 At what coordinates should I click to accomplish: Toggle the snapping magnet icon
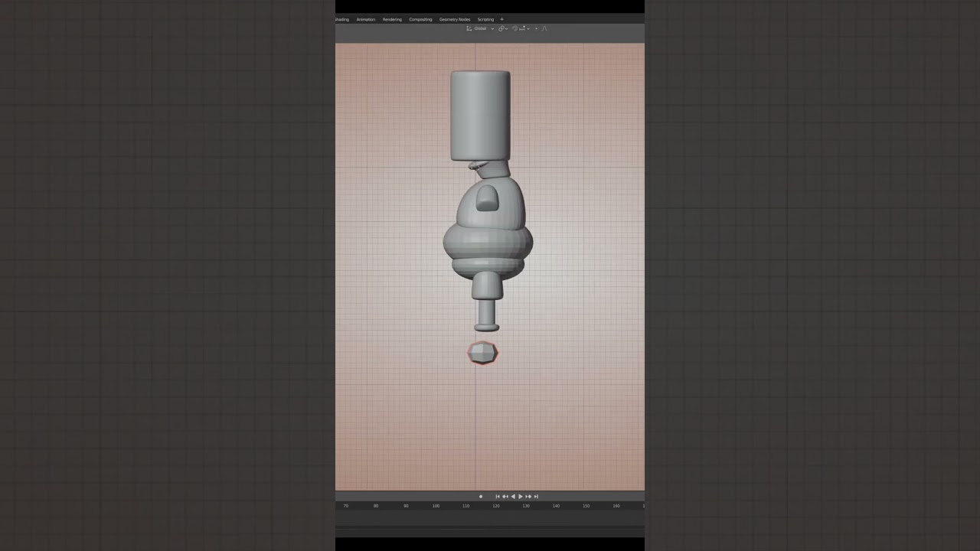[514, 28]
